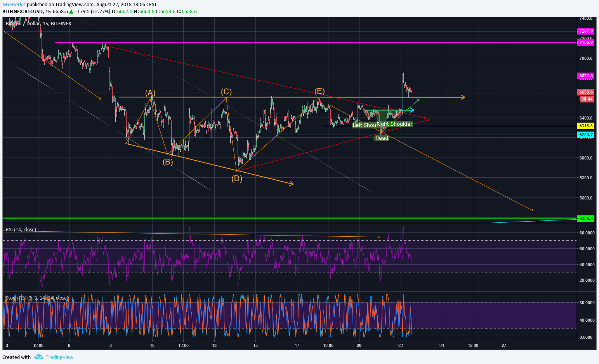Click the 7000.0 price axis tick
The height and width of the screenshot is (364, 599).
tap(586, 59)
